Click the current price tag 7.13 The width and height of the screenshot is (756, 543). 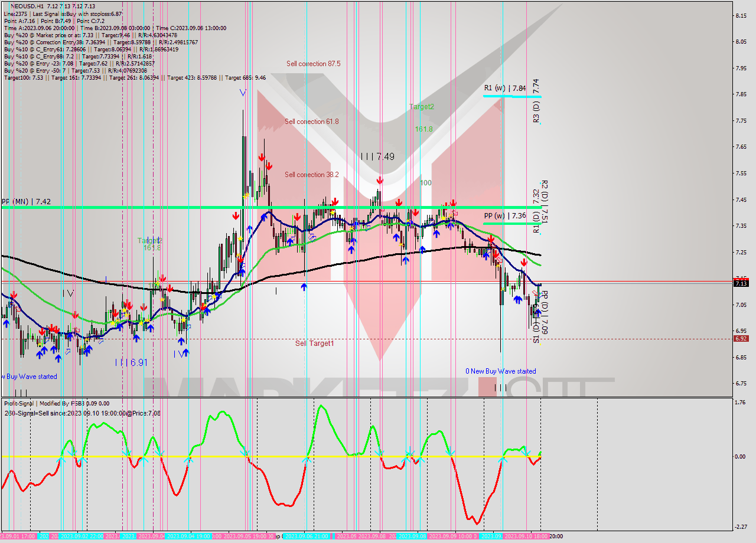[741, 284]
